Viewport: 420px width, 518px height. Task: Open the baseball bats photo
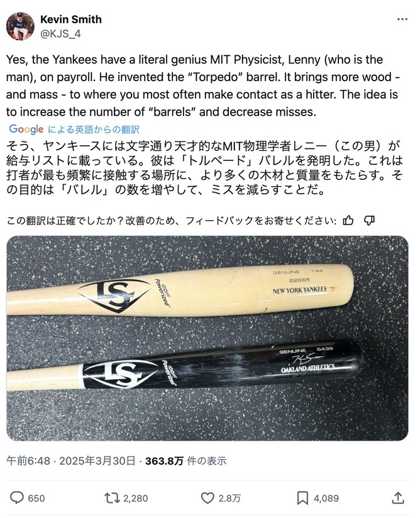(x=207, y=338)
